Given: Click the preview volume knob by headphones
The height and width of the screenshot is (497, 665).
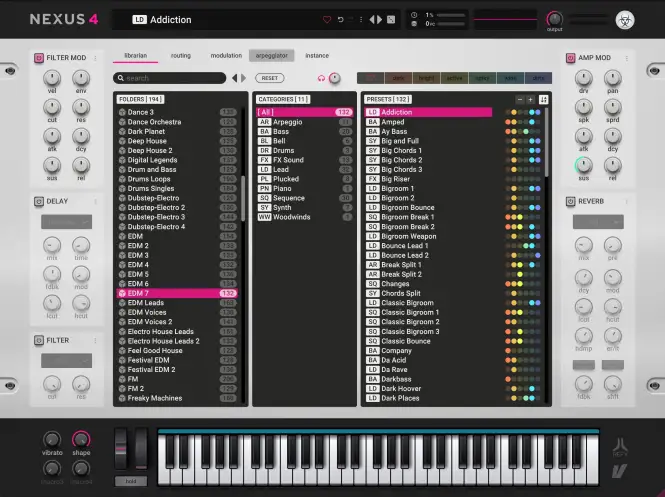Looking at the screenshot, I should (x=335, y=78).
